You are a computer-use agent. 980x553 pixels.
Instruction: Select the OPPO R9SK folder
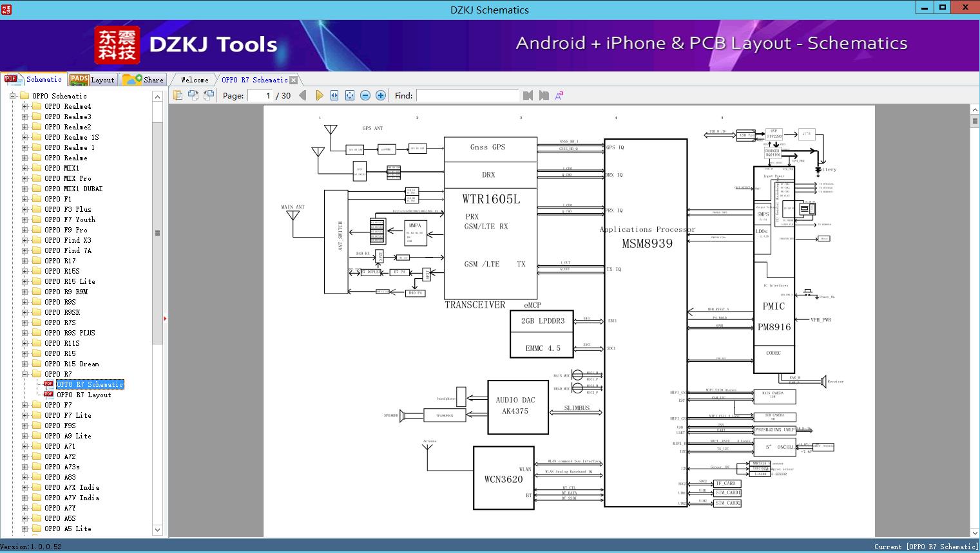pos(62,312)
